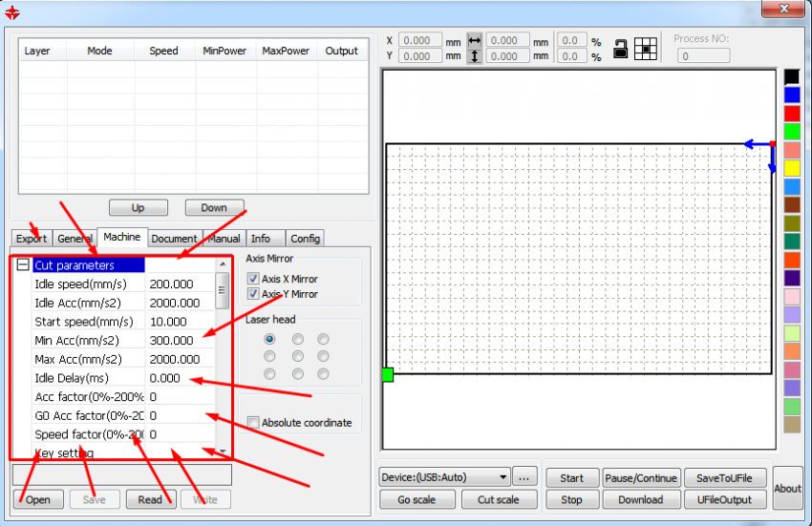Collapse the Cut parameters tree node
812x526 pixels.
[23, 265]
